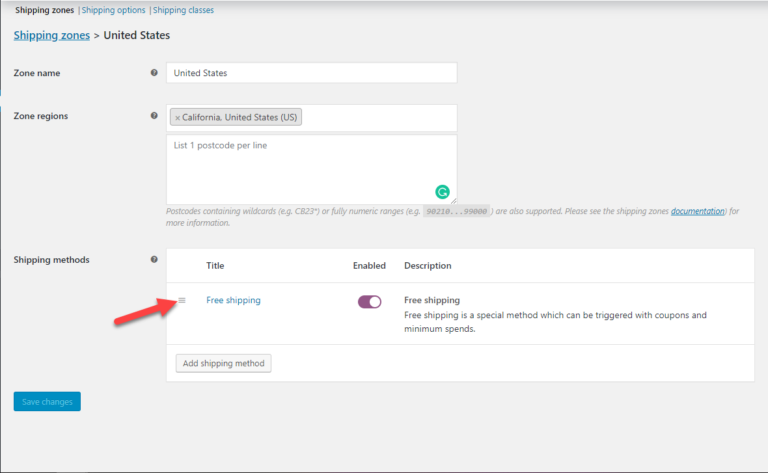Click the Shipping zones breadcrumb link

[50, 35]
